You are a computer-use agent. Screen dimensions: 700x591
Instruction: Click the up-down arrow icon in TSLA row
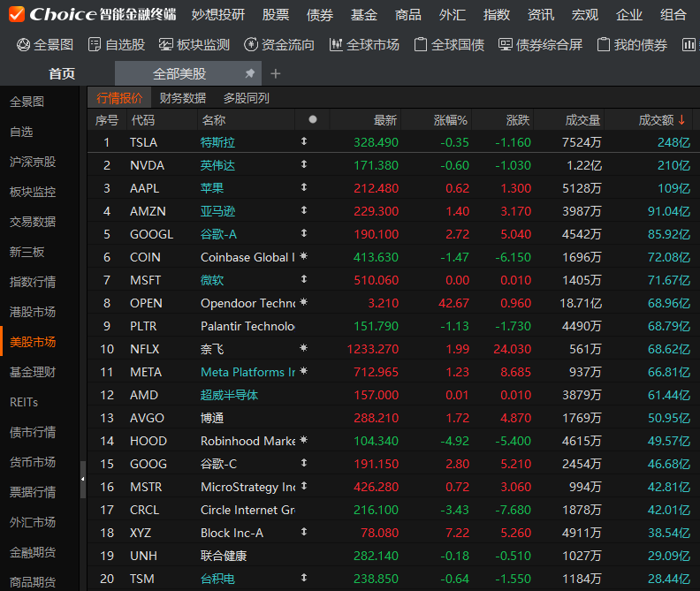303,141
